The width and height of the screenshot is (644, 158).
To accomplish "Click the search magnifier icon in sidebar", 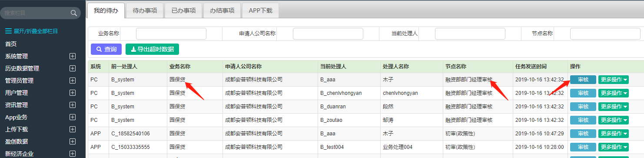I will [x=73, y=13].
